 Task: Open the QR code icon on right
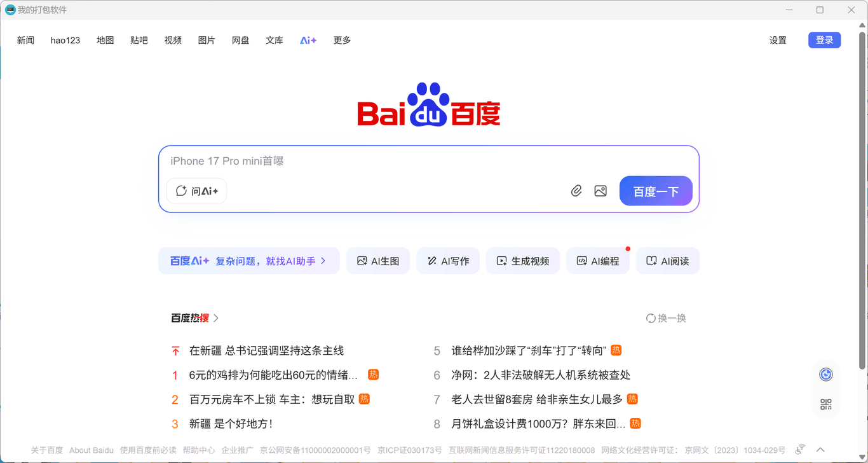point(825,404)
